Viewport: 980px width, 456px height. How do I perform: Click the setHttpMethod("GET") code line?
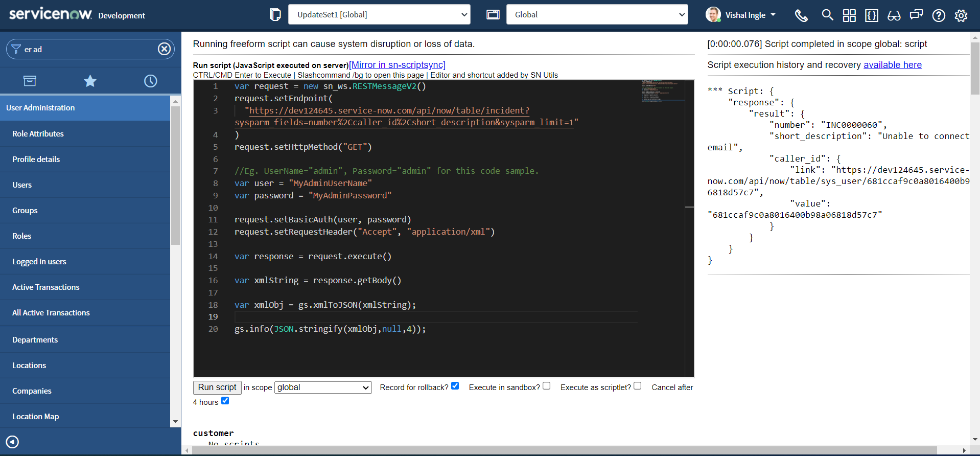tap(303, 147)
